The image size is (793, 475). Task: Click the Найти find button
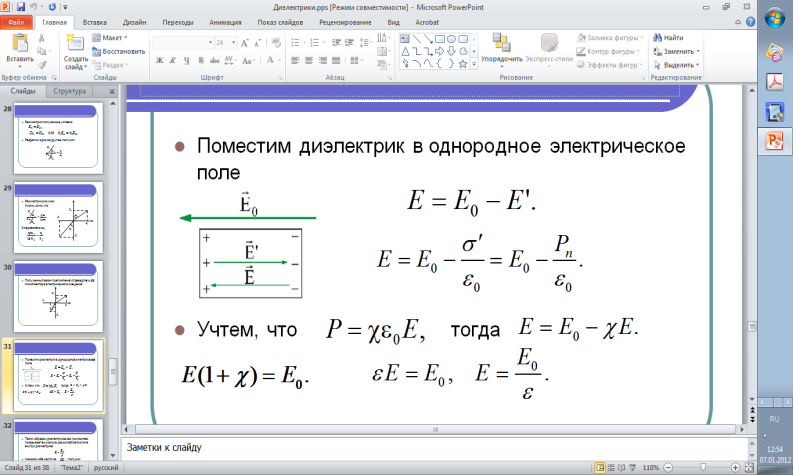(x=668, y=38)
